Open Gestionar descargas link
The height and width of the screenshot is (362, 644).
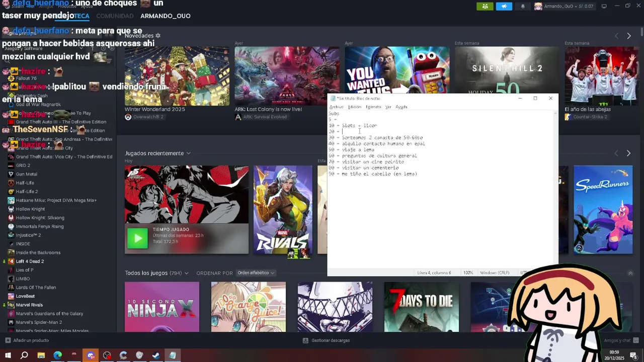point(326,340)
